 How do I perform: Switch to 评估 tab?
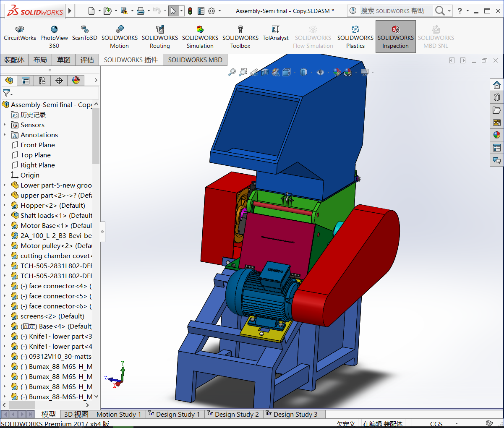(87, 60)
